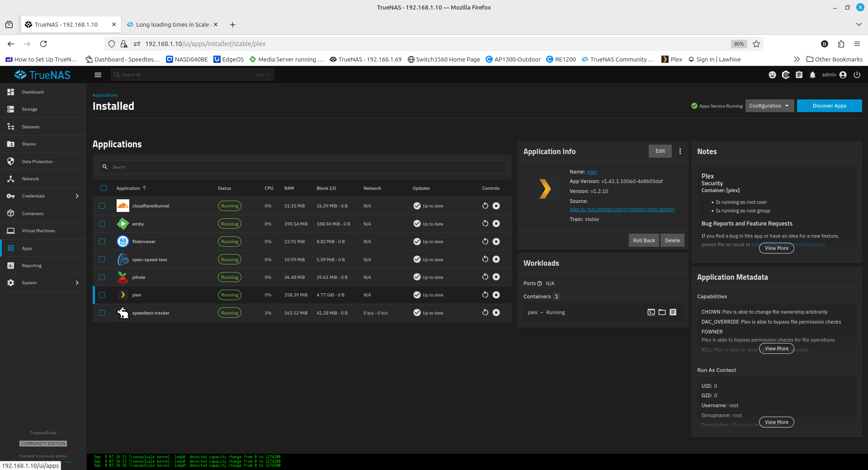Open the shell icon for the plex container

click(x=651, y=312)
